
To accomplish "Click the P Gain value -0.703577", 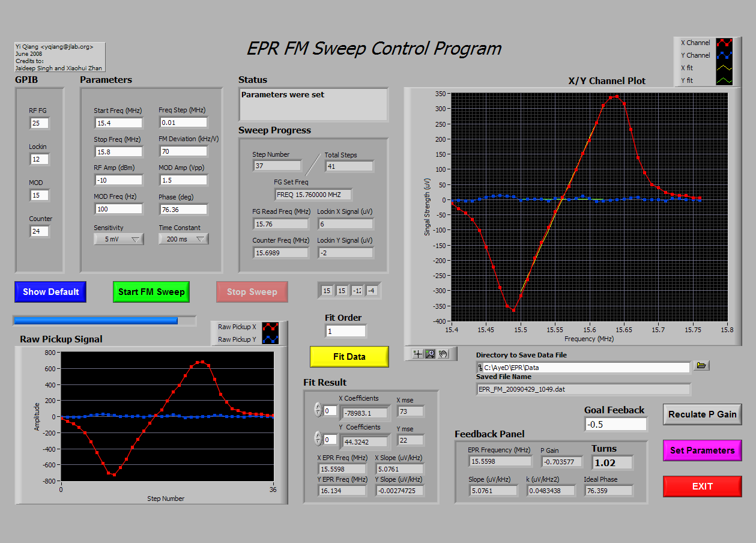I will pos(561,462).
